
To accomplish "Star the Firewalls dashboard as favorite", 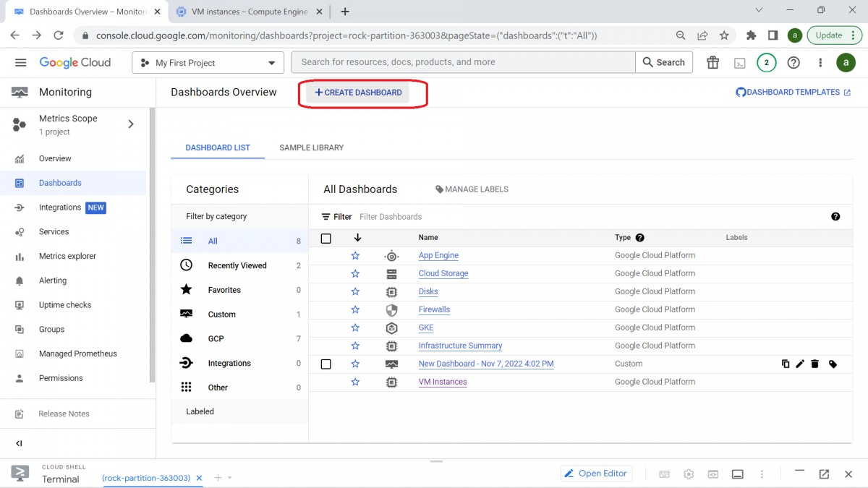I will coord(355,309).
